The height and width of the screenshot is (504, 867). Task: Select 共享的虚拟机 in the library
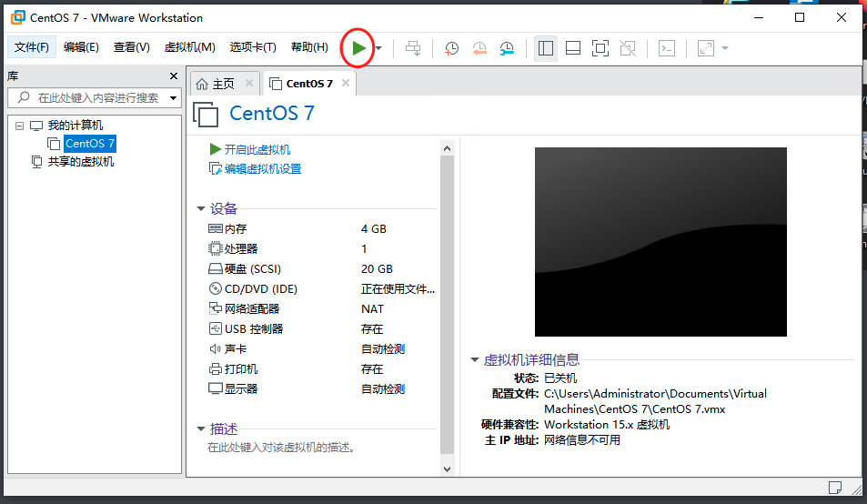(x=81, y=162)
